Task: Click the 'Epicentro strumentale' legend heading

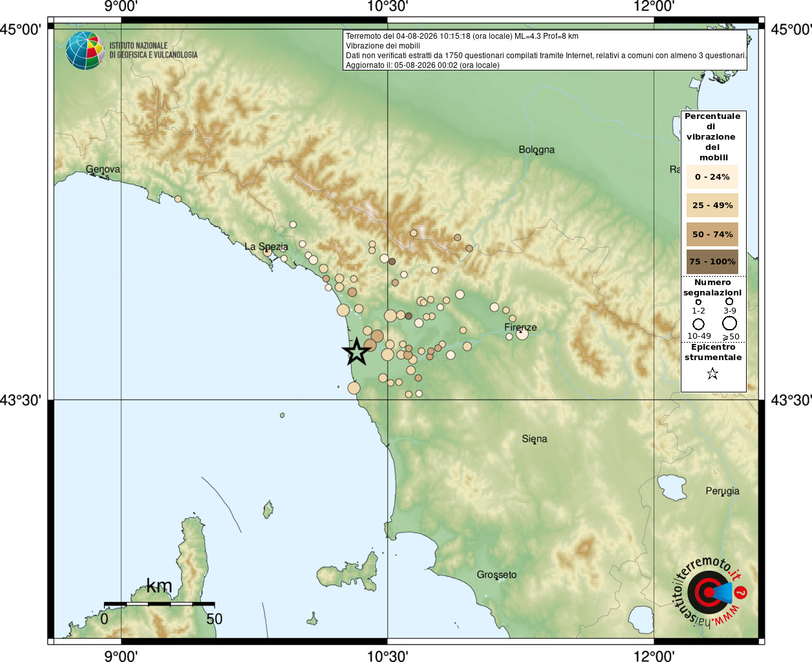Action: coord(713,352)
